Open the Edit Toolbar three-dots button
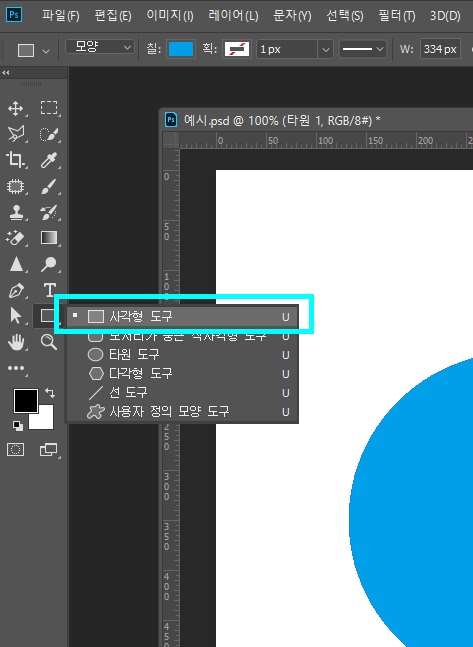Image resolution: width=473 pixels, height=647 pixels. click(16, 368)
